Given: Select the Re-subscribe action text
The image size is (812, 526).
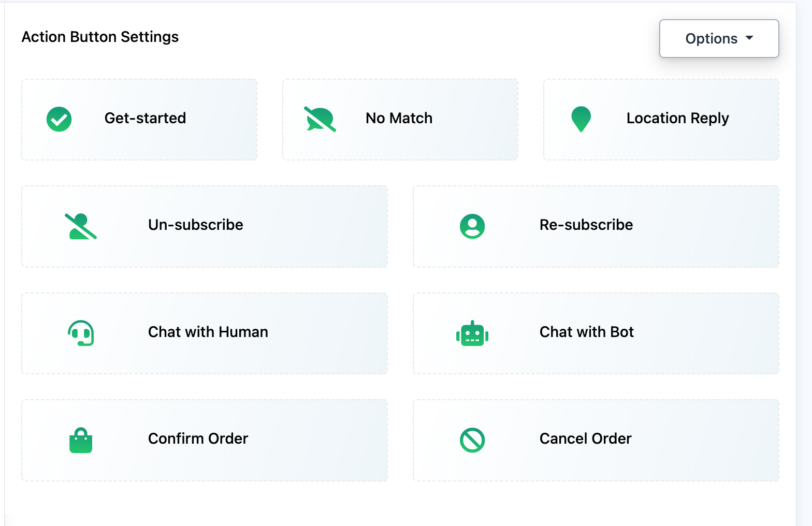Looking at the screenshot, I should [x=586, y=225].
